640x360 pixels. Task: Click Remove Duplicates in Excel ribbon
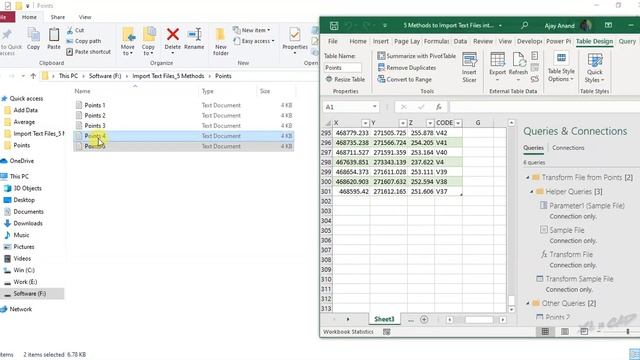(x=407, y=68)
